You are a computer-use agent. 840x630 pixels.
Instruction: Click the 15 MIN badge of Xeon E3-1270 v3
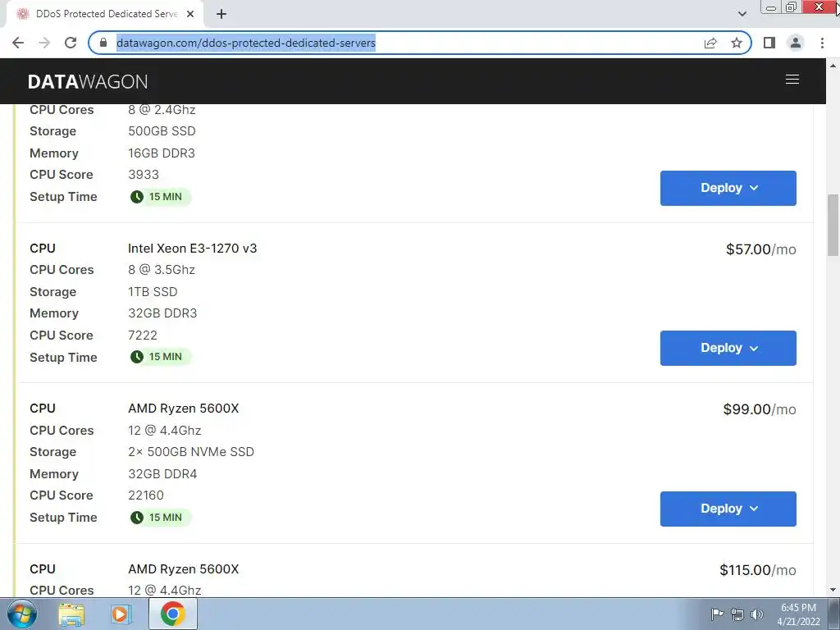160,357
